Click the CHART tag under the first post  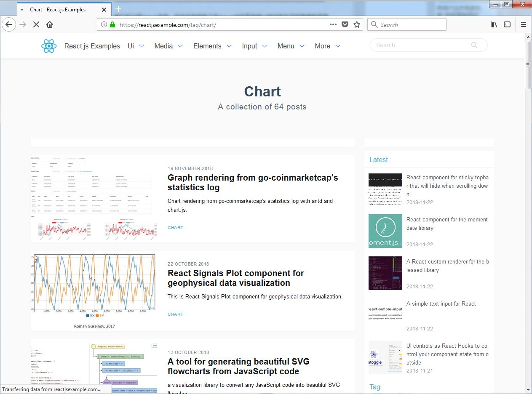(175, 227)
